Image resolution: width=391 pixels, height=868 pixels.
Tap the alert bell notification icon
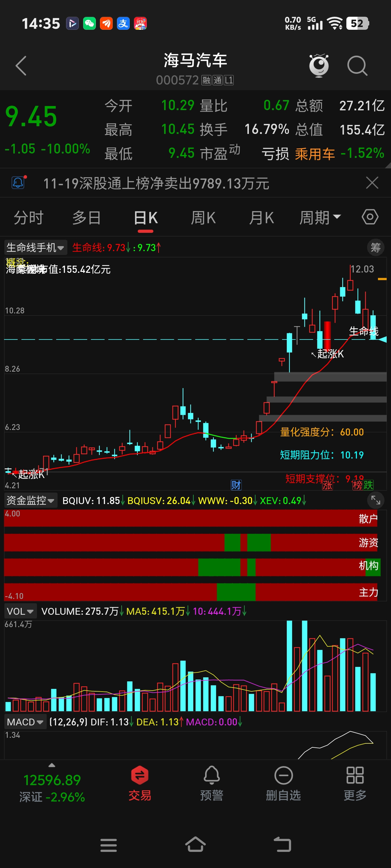[x=19, y=183]
